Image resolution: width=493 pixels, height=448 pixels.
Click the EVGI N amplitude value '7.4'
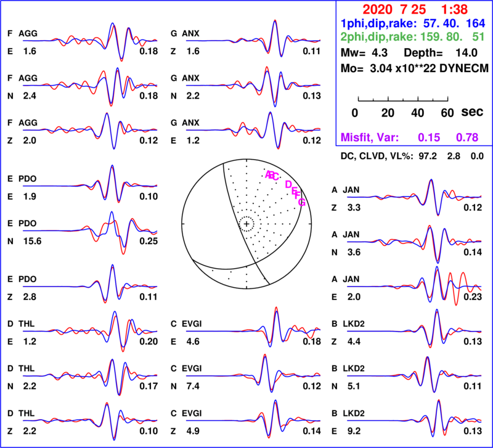click(193, 386)
